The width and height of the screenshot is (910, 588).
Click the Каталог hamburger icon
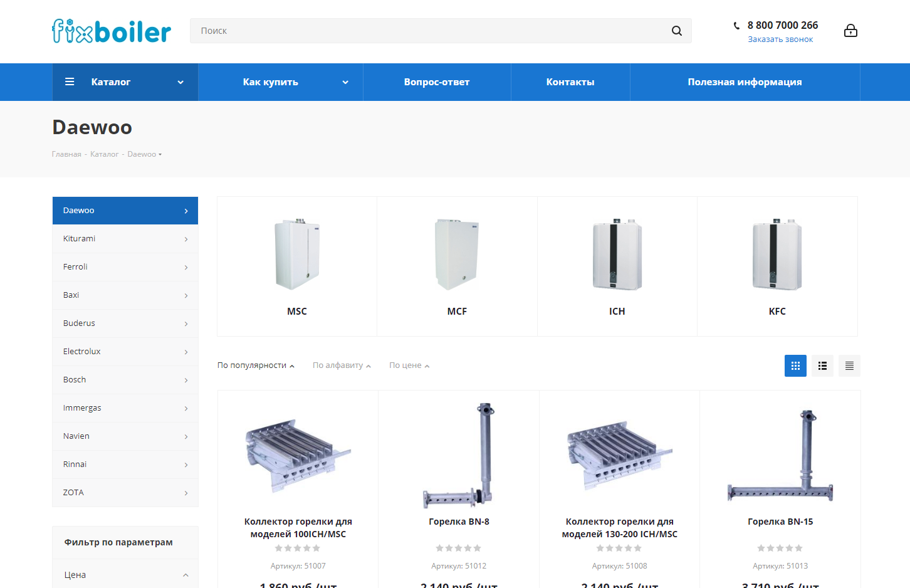point(70,81)
